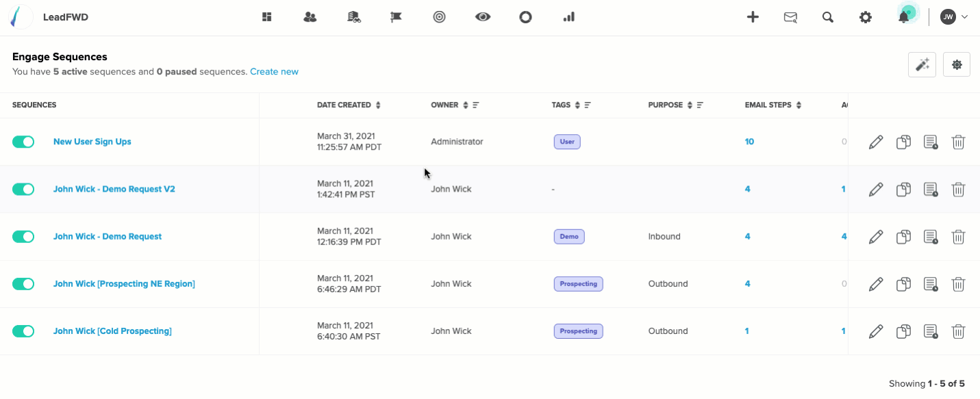Screen dimensions: 980x399
Task: Open the contacts people icon in top nav
Action: pos(310,17)
